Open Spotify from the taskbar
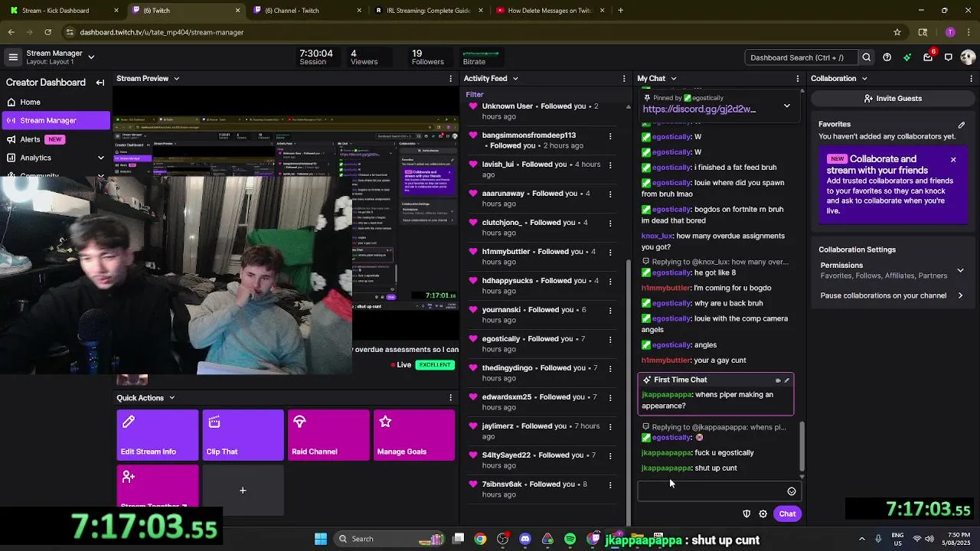Image resolution: width=980 pixels, height=551 pixels. tap(570, 539)
